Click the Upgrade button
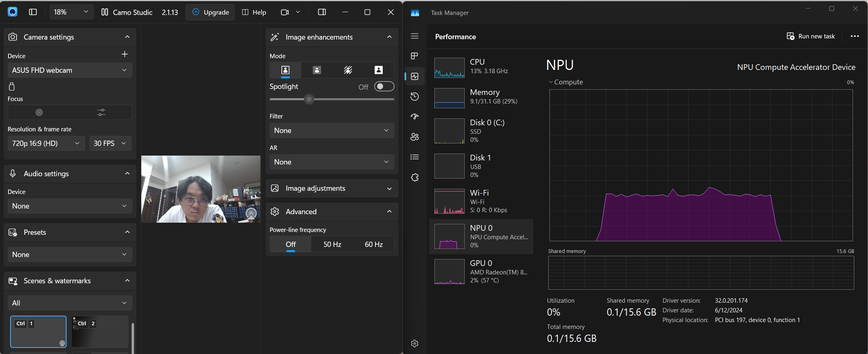This screenshot has width=868, height=354. pyautogui.click(x=210, y=13)
